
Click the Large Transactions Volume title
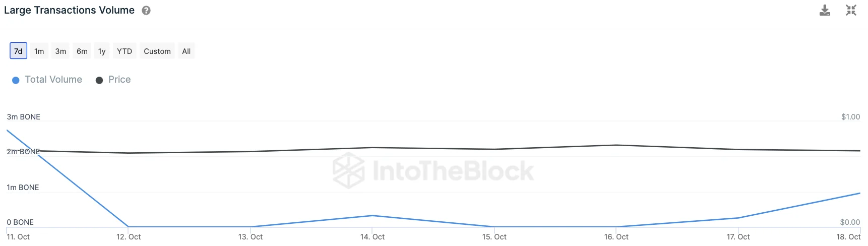pos(69,10)
